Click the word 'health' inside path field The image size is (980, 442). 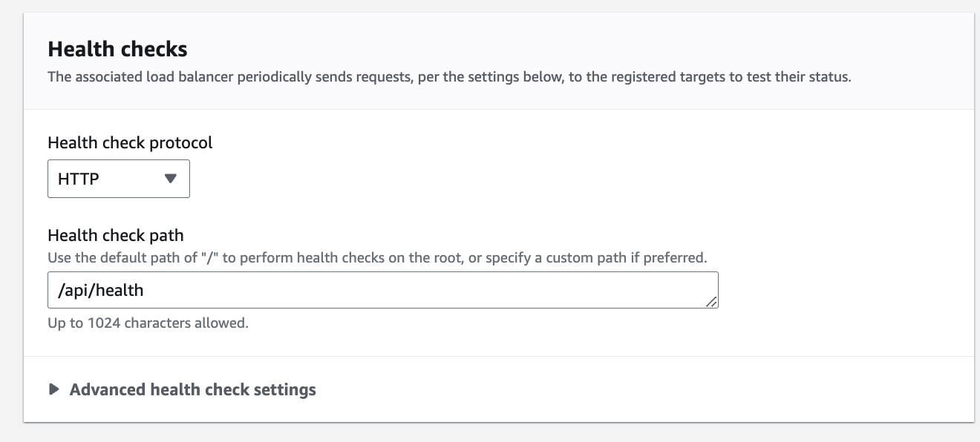(120, 290)
